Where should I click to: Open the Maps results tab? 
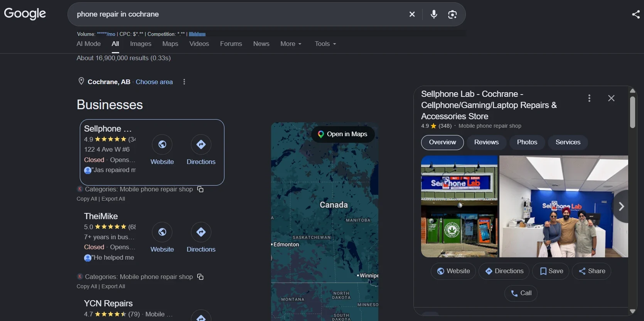point(170,44)
